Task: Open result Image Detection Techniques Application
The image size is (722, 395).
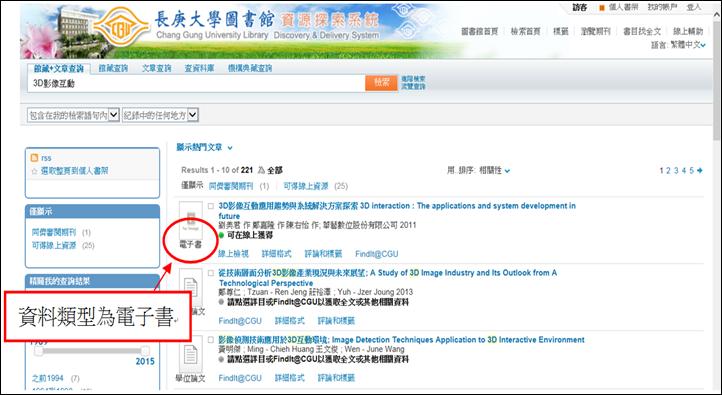Action: click(401, 340)
